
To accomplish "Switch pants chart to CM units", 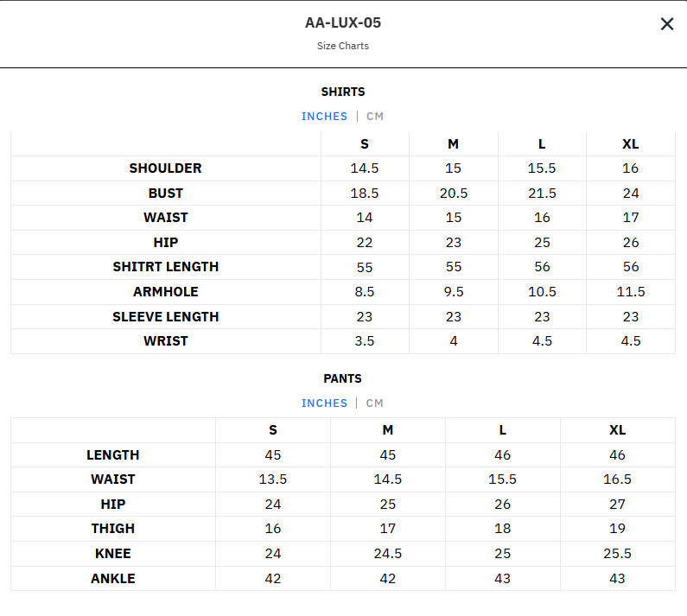I will [374, 403].
